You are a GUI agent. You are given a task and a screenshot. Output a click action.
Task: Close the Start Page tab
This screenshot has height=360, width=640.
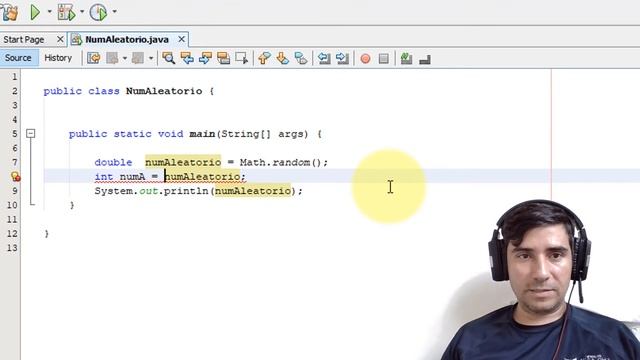(x=60, y=39)
